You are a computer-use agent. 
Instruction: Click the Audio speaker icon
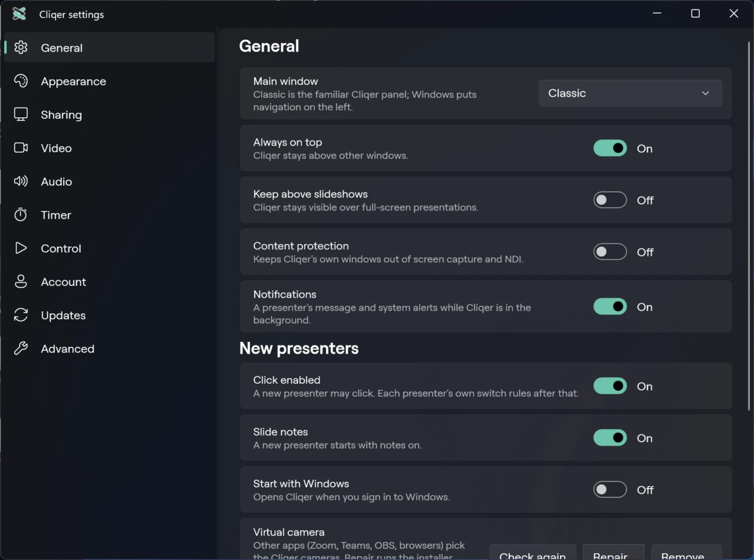21,181
